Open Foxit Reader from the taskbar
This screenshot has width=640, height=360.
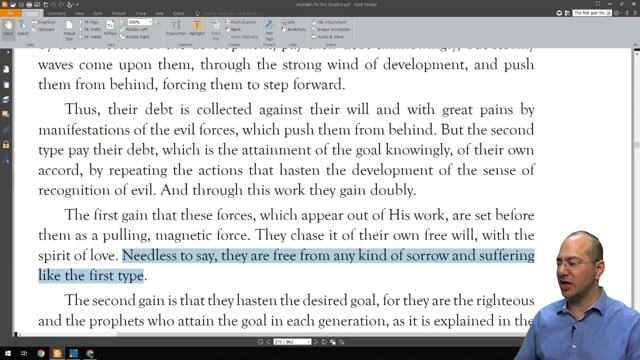coord(57,353)
